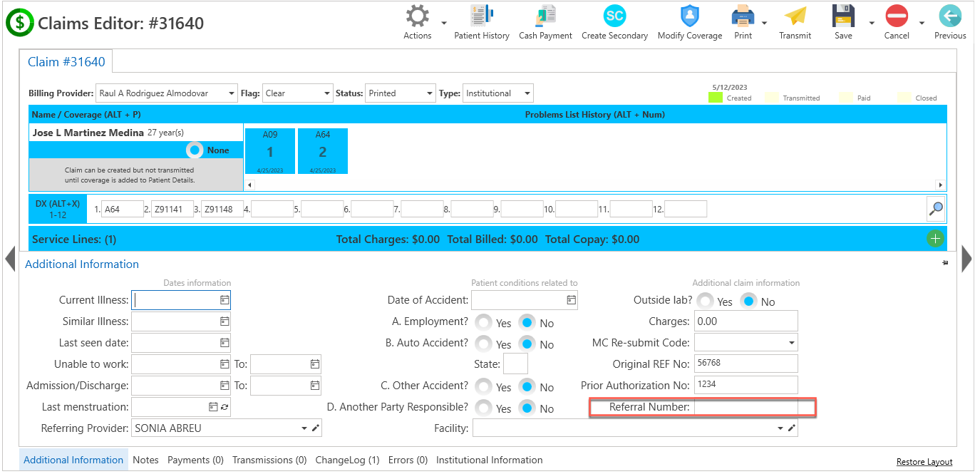Switch to the Errors (0) tab

[408, 460]
